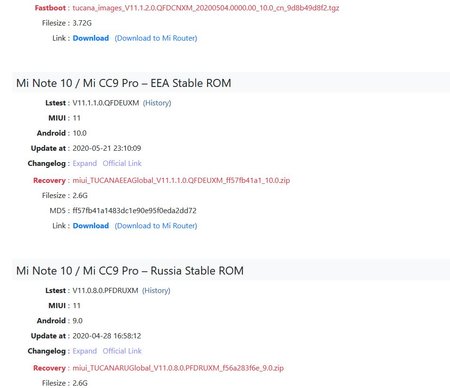Select the Russia update date 2020-04-28
This screenshot has width=450, height=388.
tap(107, 336)
